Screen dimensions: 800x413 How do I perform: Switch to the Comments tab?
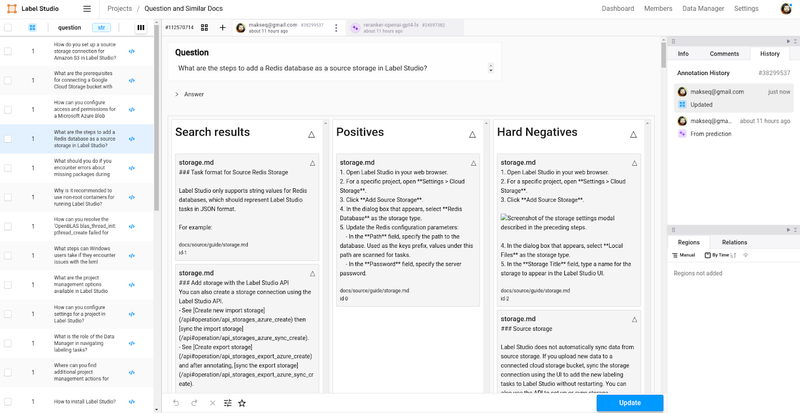[724, 54]
